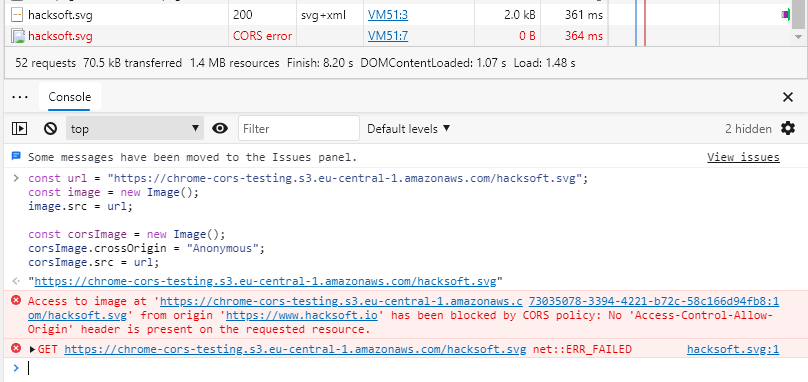Screen dimensions: 808x382
Task: Open the VM51:7 initiator link
Action: point(388,36)
